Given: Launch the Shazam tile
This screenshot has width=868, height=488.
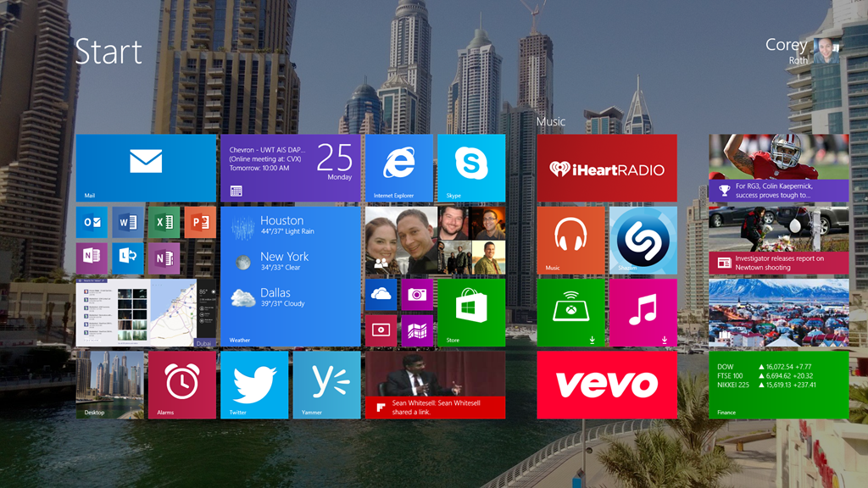Looking at the screenshot, I should coord(643,241).
